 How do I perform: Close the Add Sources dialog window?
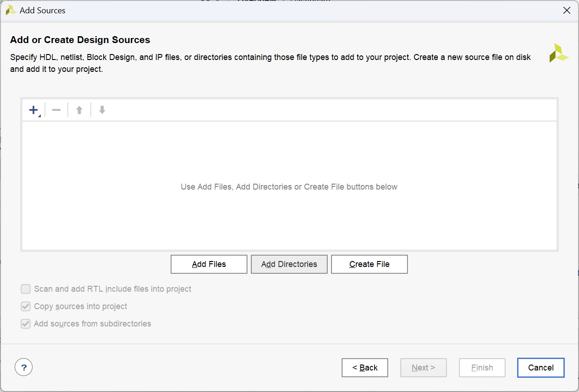(x=567, y=10)
